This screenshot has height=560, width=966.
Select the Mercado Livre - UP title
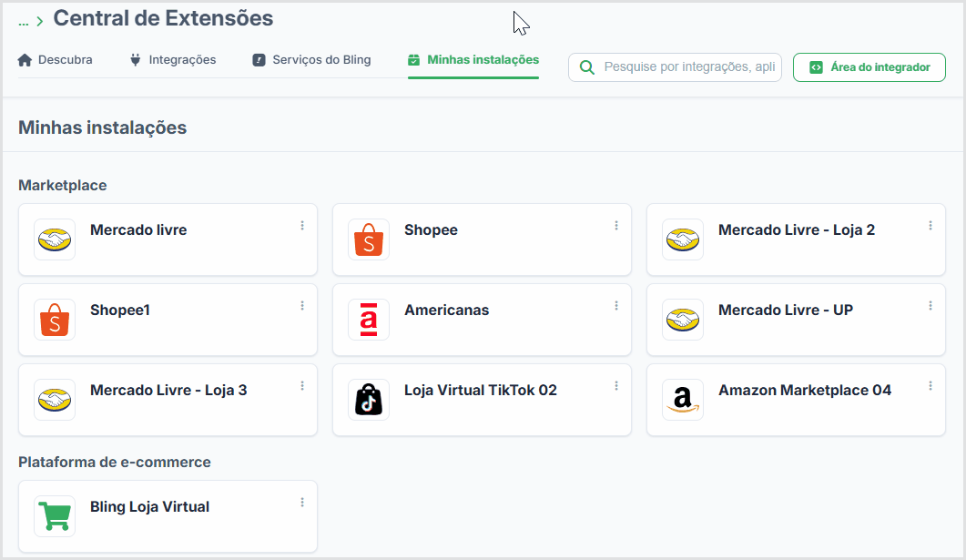[x=786, y=310]
